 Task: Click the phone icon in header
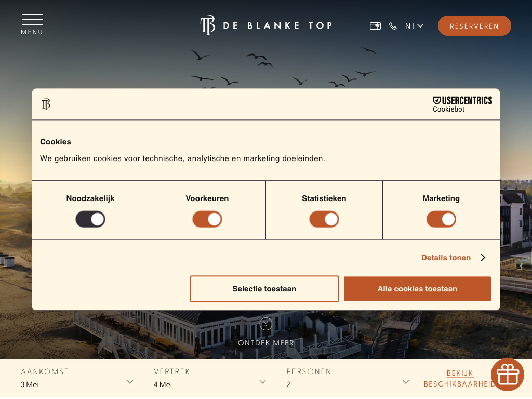pos(393,26)
